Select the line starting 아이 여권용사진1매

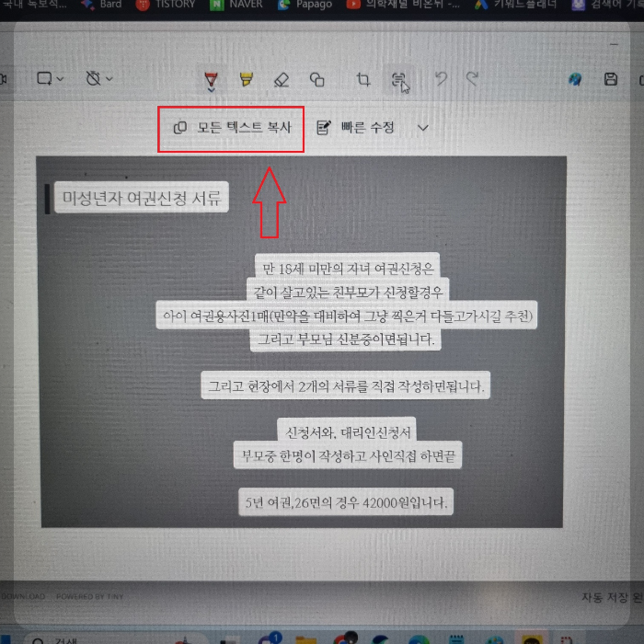coord(348,316)
